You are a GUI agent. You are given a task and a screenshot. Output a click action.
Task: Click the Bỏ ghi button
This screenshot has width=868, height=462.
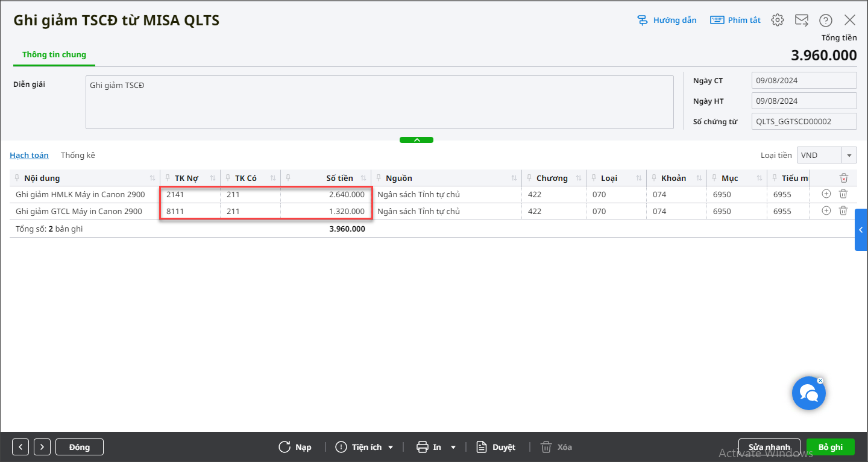tap(830, 447)
